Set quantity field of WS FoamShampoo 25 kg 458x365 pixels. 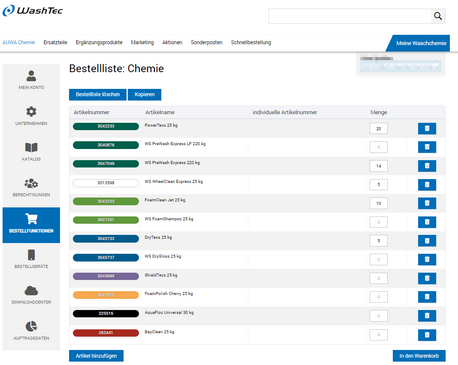point(378,222)
